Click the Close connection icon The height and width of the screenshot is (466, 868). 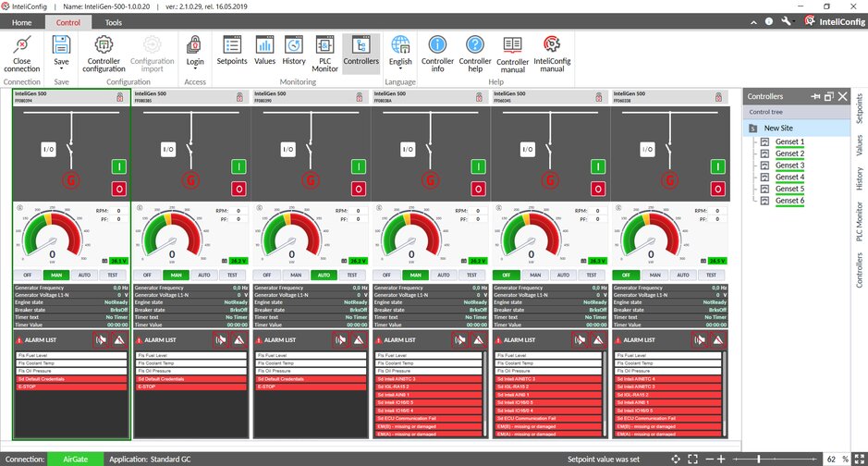[x=22, y=44]
